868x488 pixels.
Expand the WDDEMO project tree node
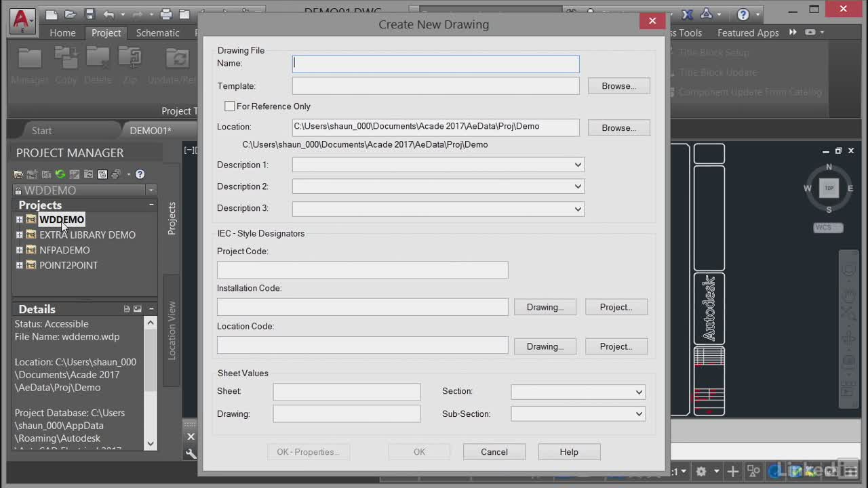19,220
